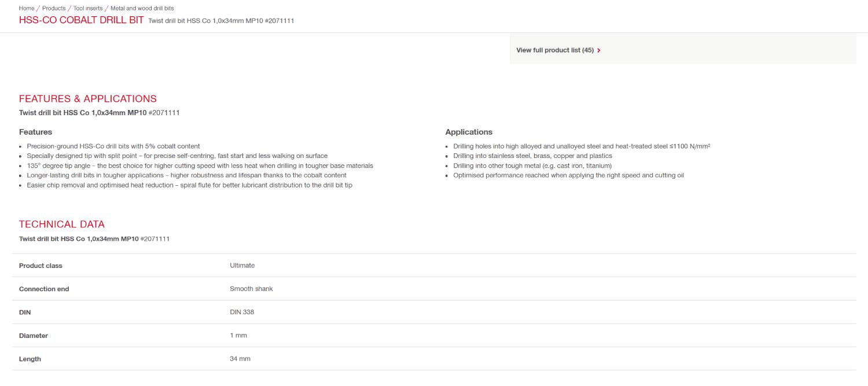Go to Home in breadcrumb

(27, 9)
